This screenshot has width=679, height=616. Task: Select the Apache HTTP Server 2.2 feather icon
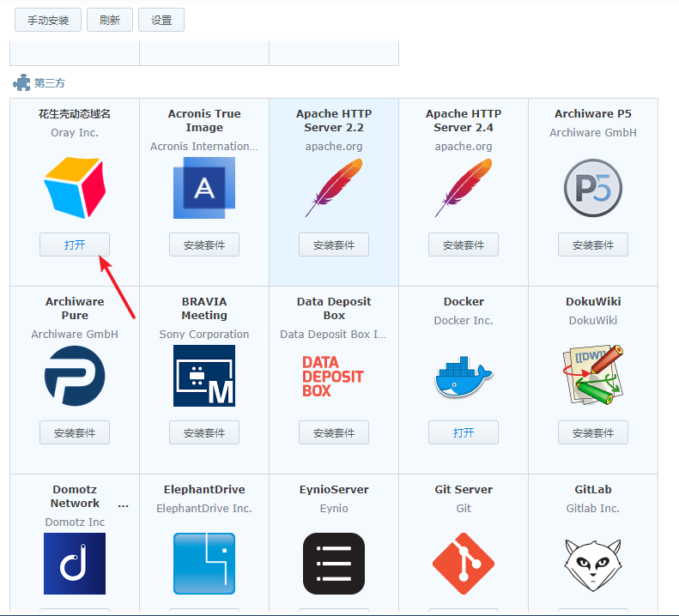(334, 187)
